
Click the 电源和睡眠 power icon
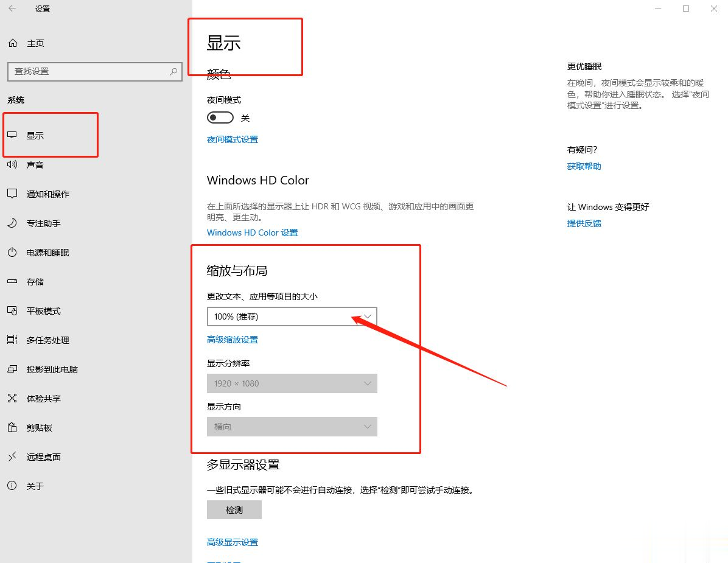[12, 252]
